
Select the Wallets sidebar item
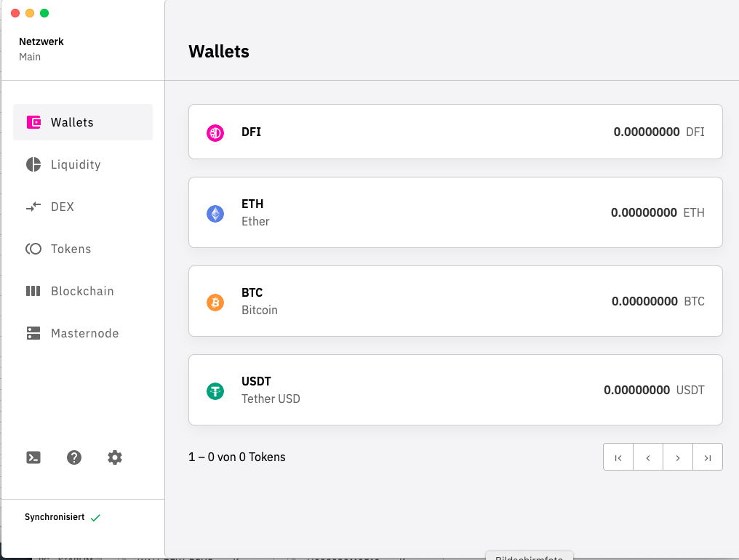(83, 122)
